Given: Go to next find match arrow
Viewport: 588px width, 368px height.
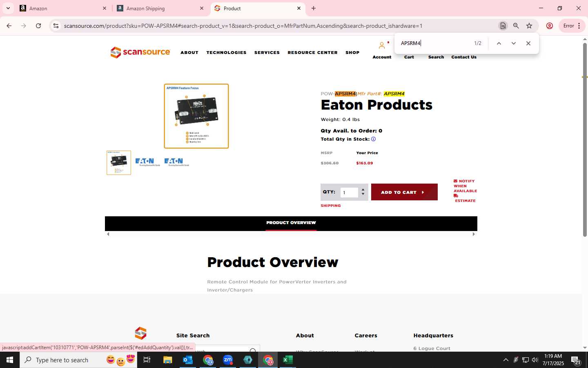Looking at the screenshot, I should [x=513, y=43].
